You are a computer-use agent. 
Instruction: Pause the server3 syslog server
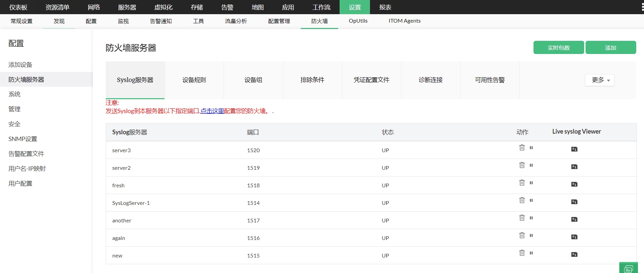click(531, 148)
